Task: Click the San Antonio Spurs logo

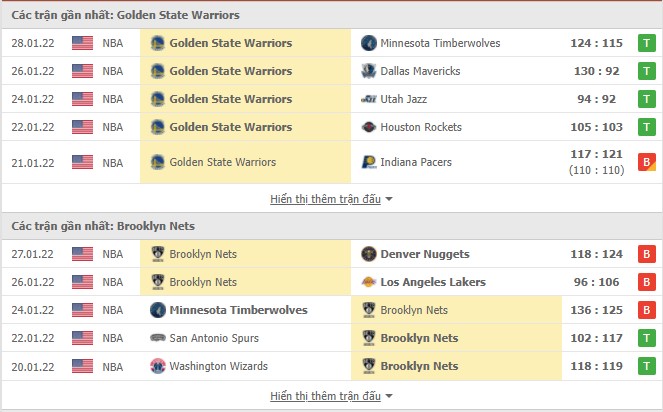Action: coord(157,338)
